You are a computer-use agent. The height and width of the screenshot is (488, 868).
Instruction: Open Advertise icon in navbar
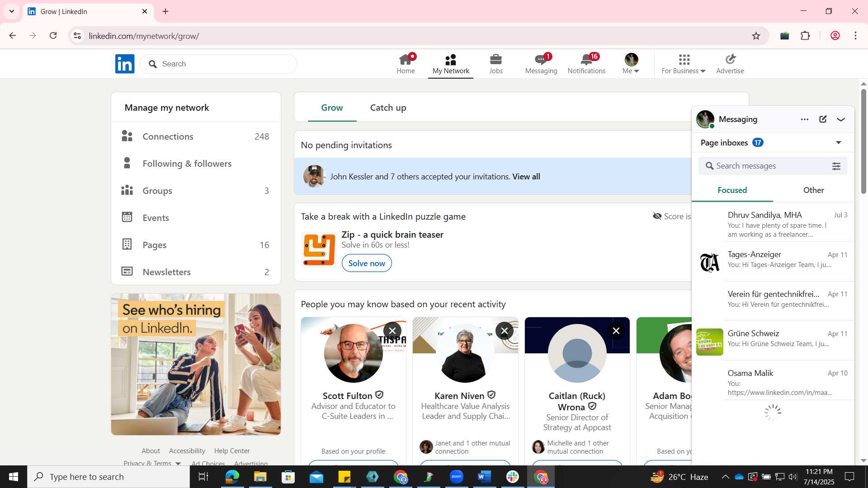point(730,64)
